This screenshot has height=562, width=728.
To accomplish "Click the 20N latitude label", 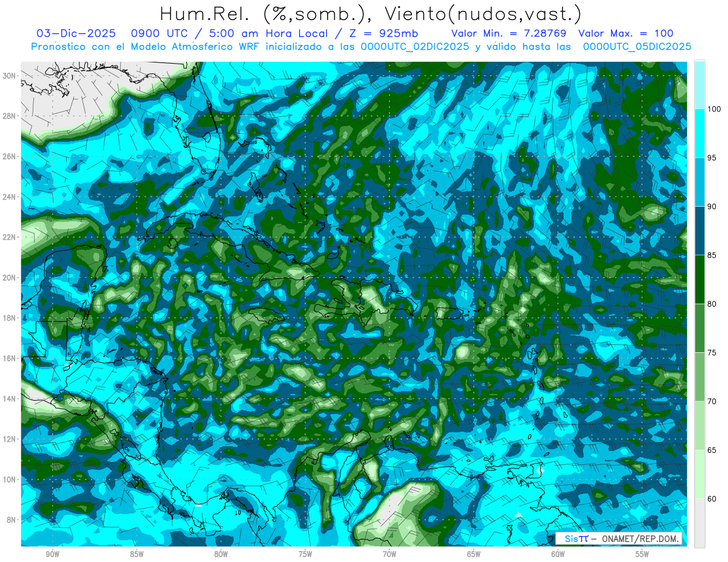I will (x=10, y=278).
